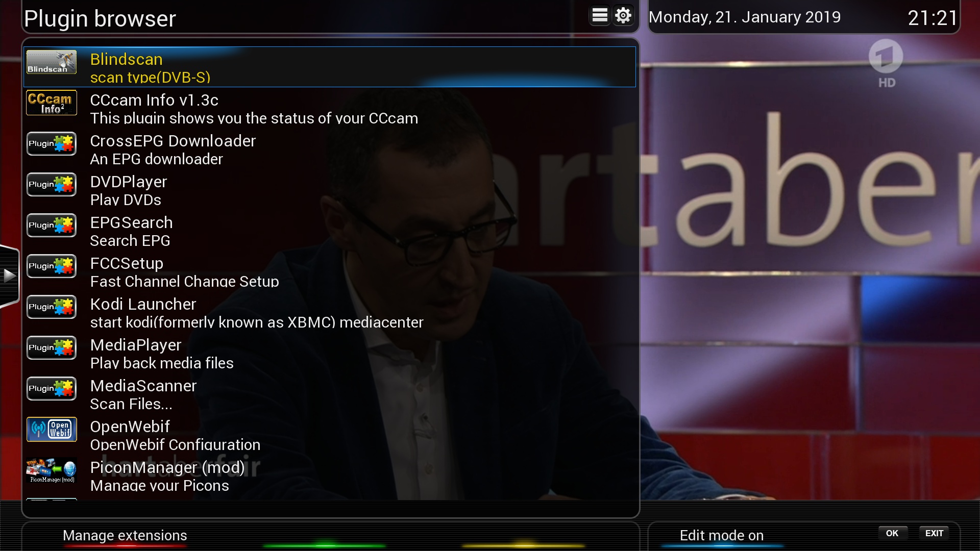
Task: Click 'Play back media files' description
Action: tap(162, 363)
